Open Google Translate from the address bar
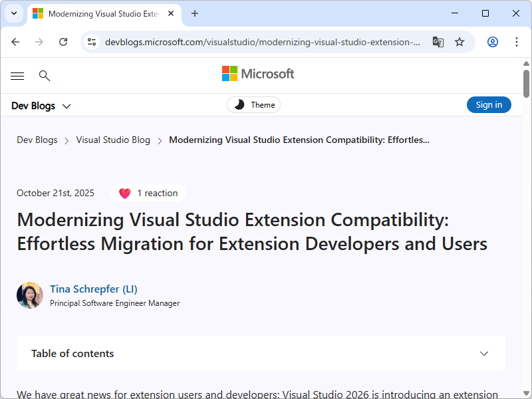The width and height of the screenshot is (532, 399). click(x=438, y=41)
